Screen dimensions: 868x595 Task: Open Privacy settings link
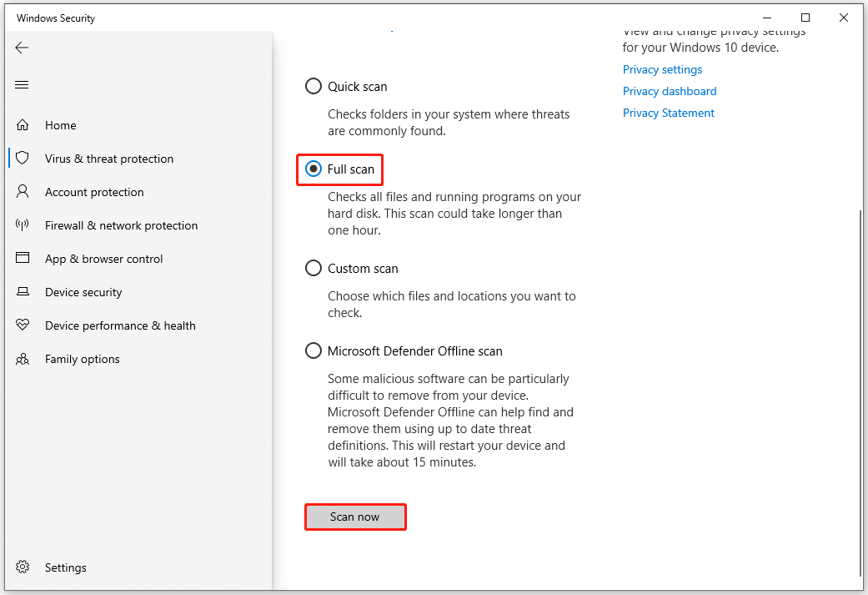pos(662,69)
